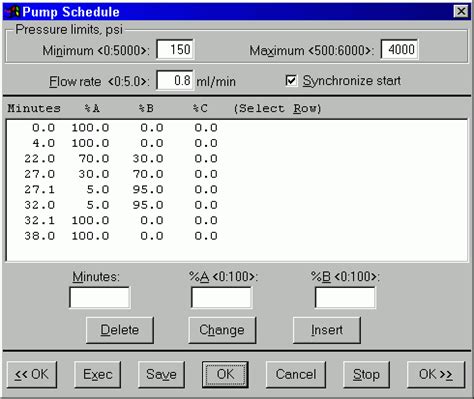Click the empty %A entry field
Viewport: 474px width, 399px height.
coord(221,297)
